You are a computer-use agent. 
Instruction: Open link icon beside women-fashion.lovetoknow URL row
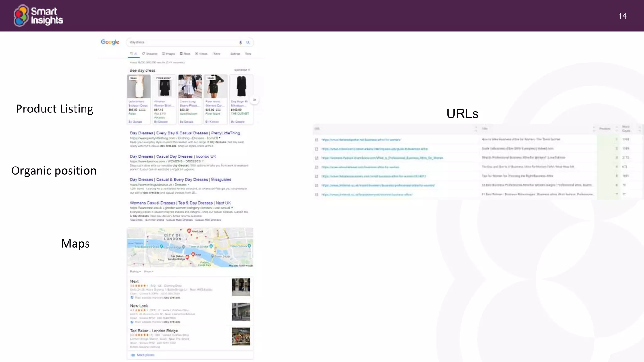pos(316,158)
